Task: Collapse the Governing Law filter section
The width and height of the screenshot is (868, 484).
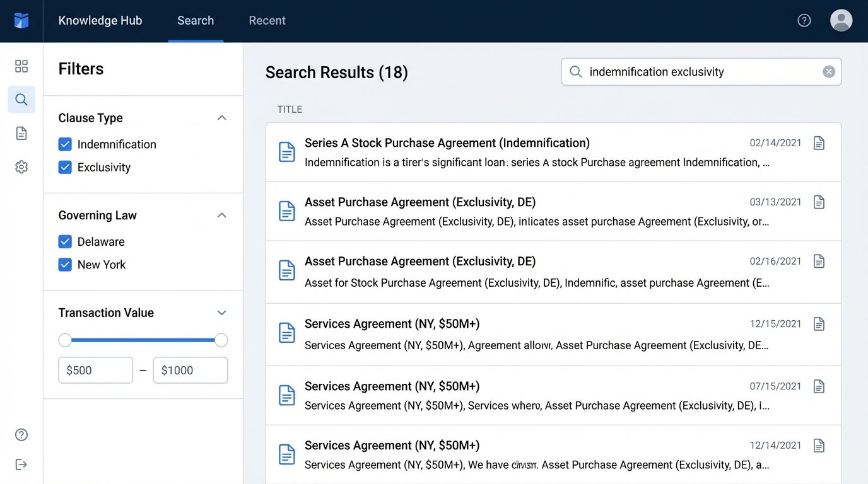Action: pos(221,215)
